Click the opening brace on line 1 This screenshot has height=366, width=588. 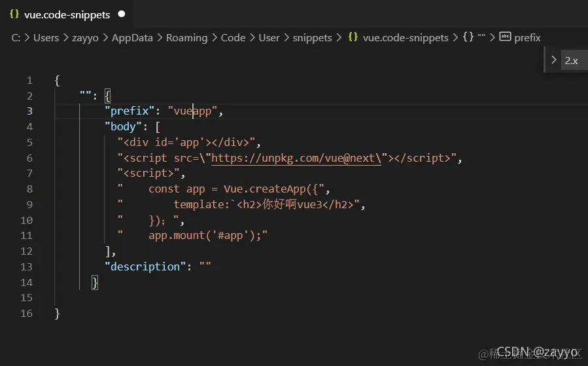point(57,81)
